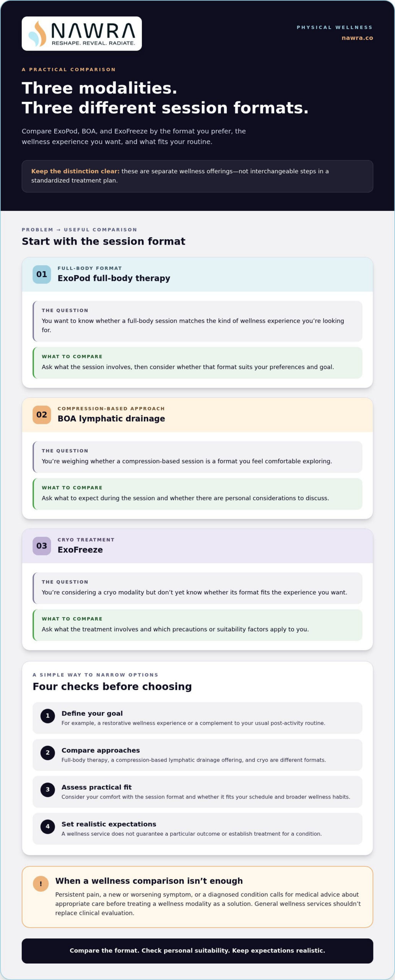
Task: Click the 02 BOA number badge
Action: [x=42, y=415]
